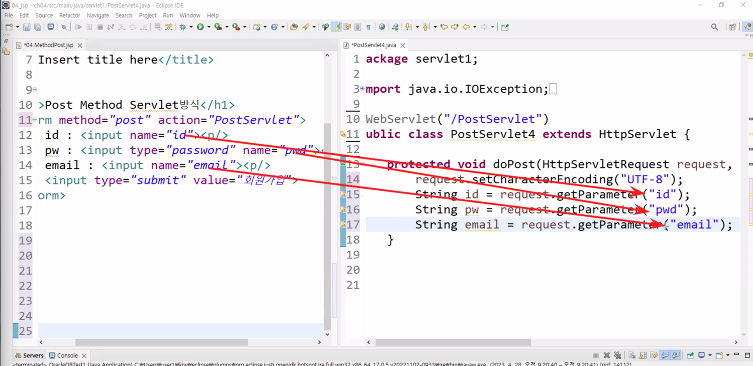Click the Open Web Browser globe icon
This screenshot has height=366, width=753.
click(382, 27)
